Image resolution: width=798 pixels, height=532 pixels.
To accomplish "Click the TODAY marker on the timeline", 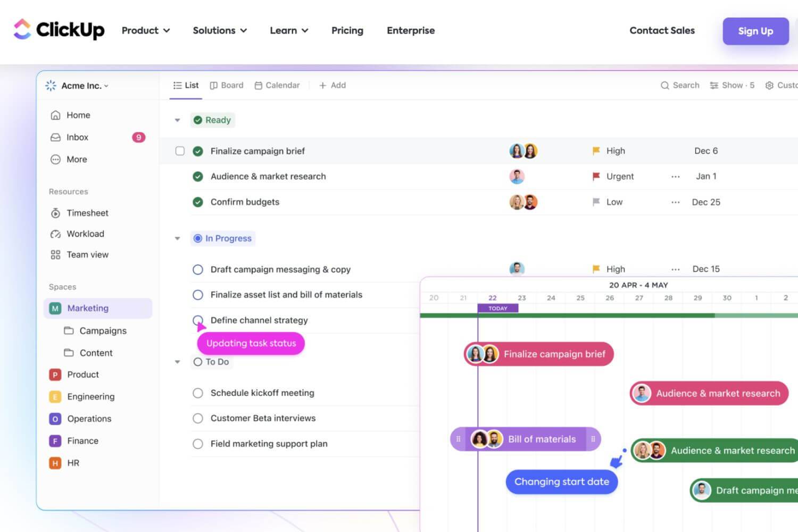I will click(498, 308).
